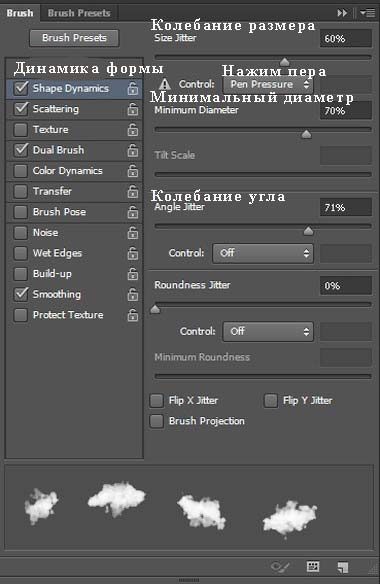Enable the Texture checkbox
This screenshot has width=380, height=584.
coord(20,130)
